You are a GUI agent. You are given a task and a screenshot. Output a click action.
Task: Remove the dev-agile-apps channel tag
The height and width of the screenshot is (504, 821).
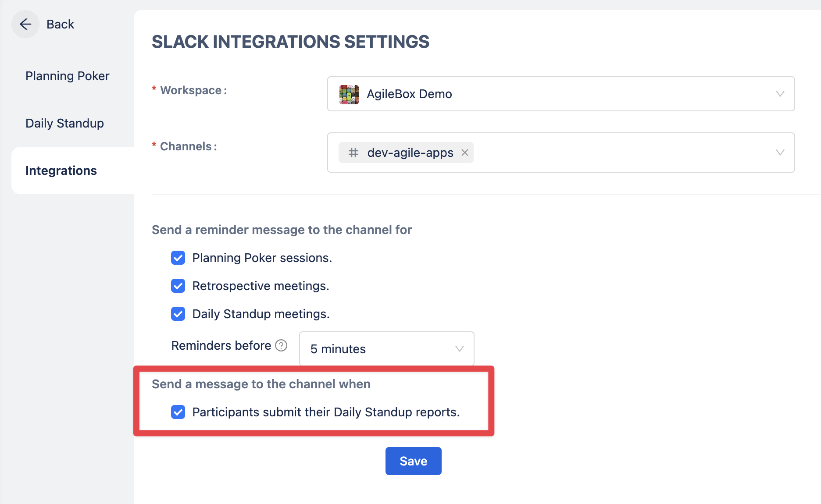click(x=465, y=153)
